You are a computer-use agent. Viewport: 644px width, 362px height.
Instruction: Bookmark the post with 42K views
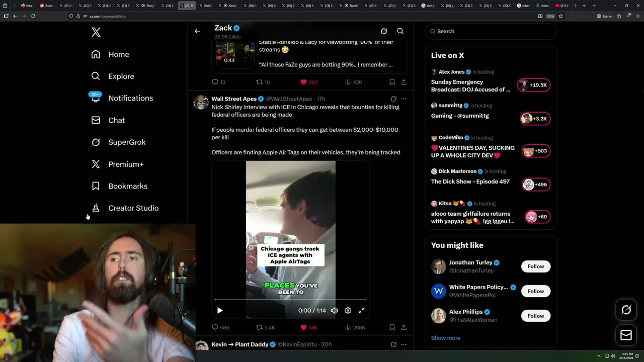coord(392,82)
